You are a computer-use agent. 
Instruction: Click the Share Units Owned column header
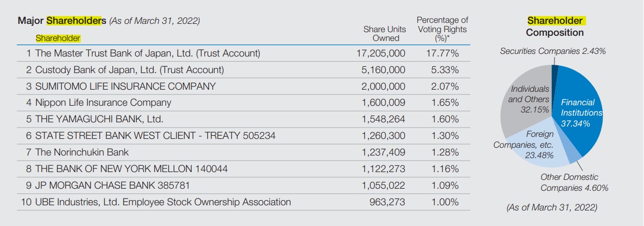(x=384, y=34)
